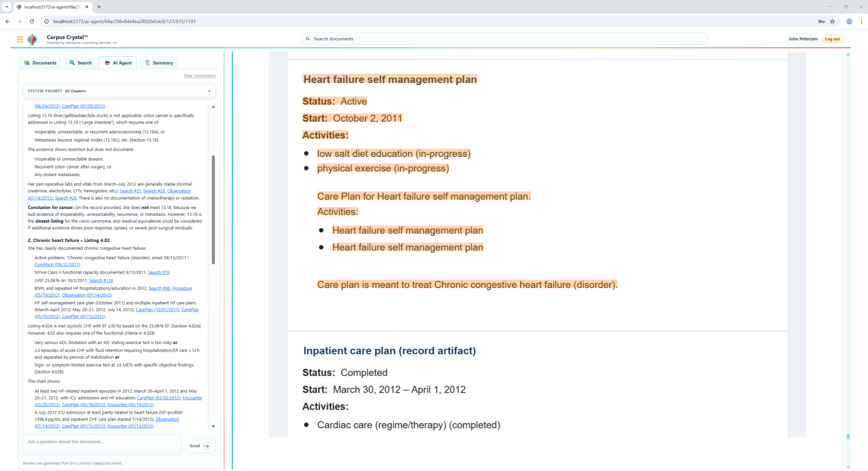Click the Log out button
The image size is (868, 471).
(x=832, y=39)
